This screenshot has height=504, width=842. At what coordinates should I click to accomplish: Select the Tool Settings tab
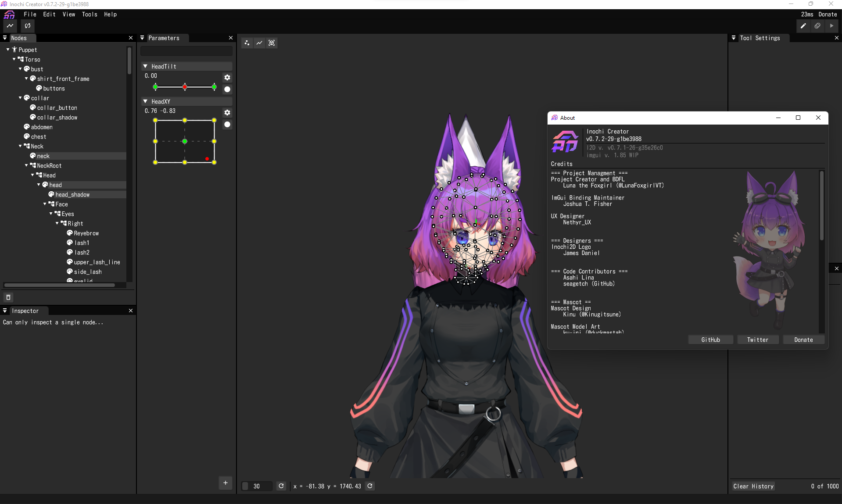click(x=760, y=38)
